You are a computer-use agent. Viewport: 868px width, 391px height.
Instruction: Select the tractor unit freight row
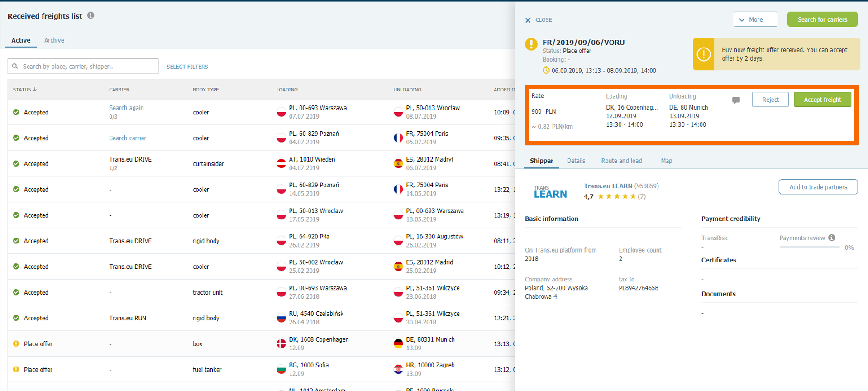(261, 292)
